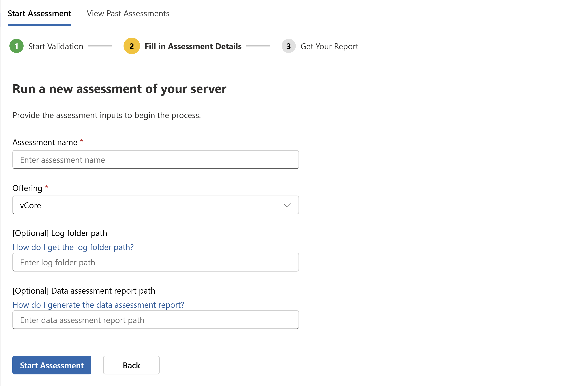Click the asterisk beside the Offering label
The image size is (588, 386).
pos(47,187)
